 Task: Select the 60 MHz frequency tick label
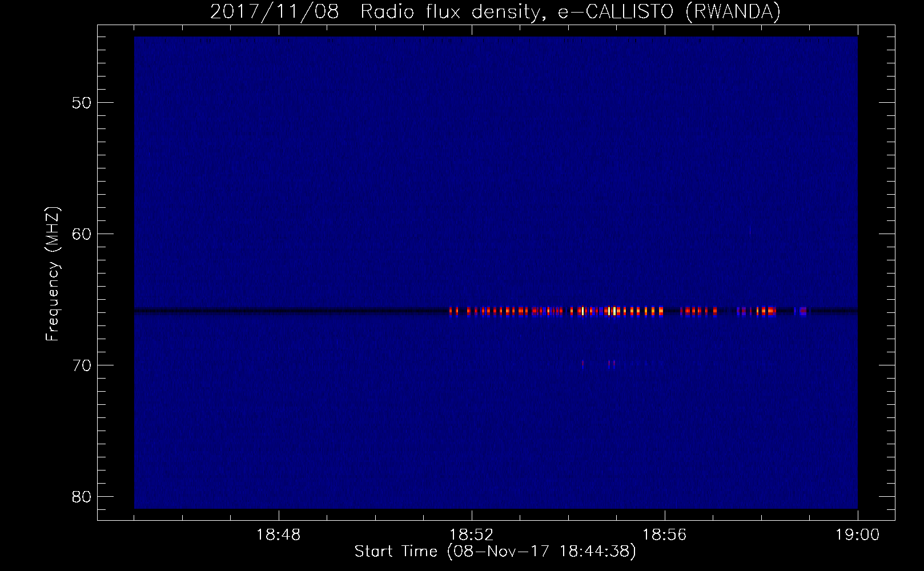pos(82,234)
